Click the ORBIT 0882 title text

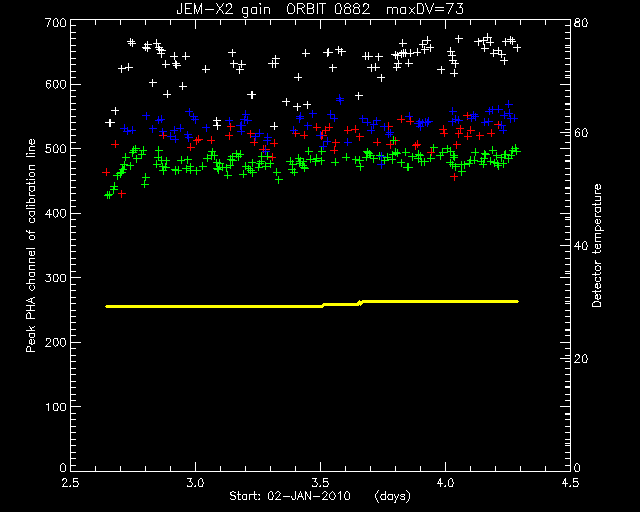328,9
